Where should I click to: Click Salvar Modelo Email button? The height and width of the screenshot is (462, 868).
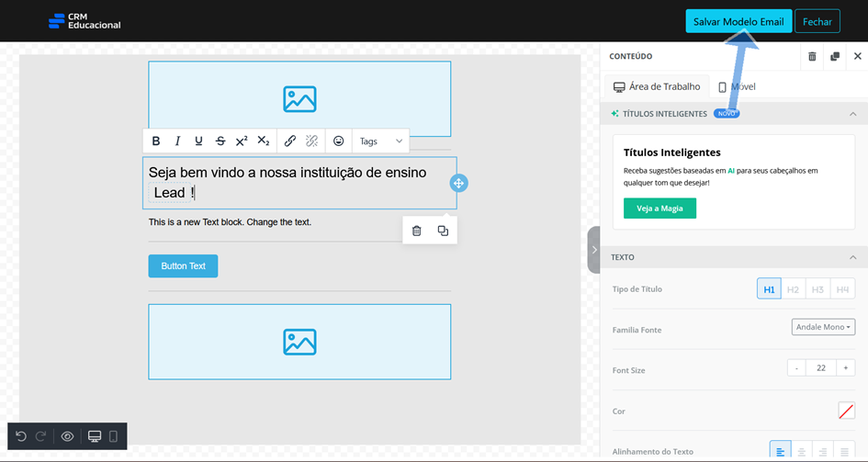(x=738, y=21)
